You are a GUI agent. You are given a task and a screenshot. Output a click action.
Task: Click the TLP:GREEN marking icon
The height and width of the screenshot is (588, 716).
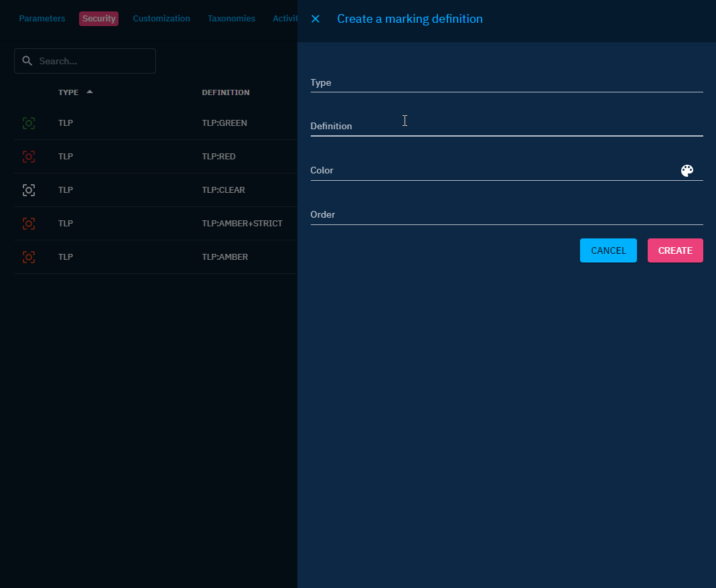point(29,123)
